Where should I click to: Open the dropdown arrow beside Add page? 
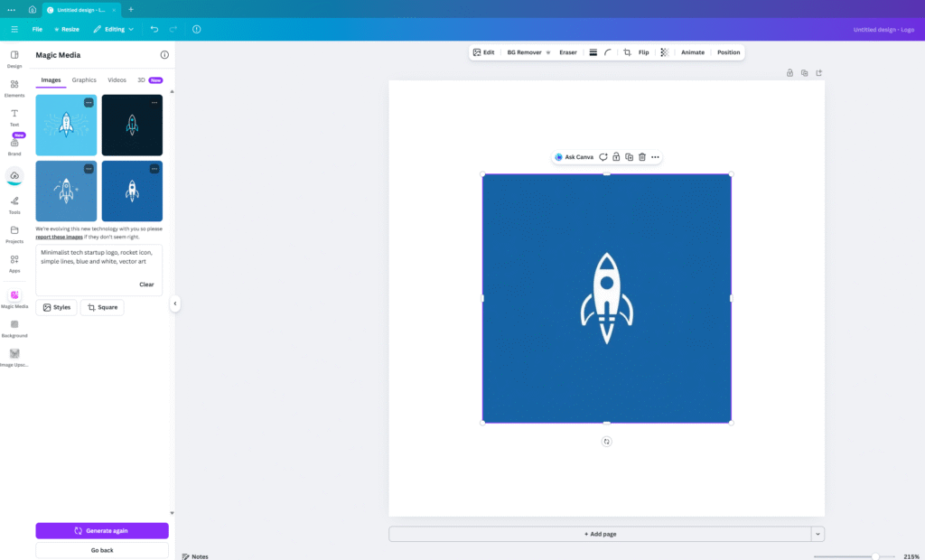[818, 534]
